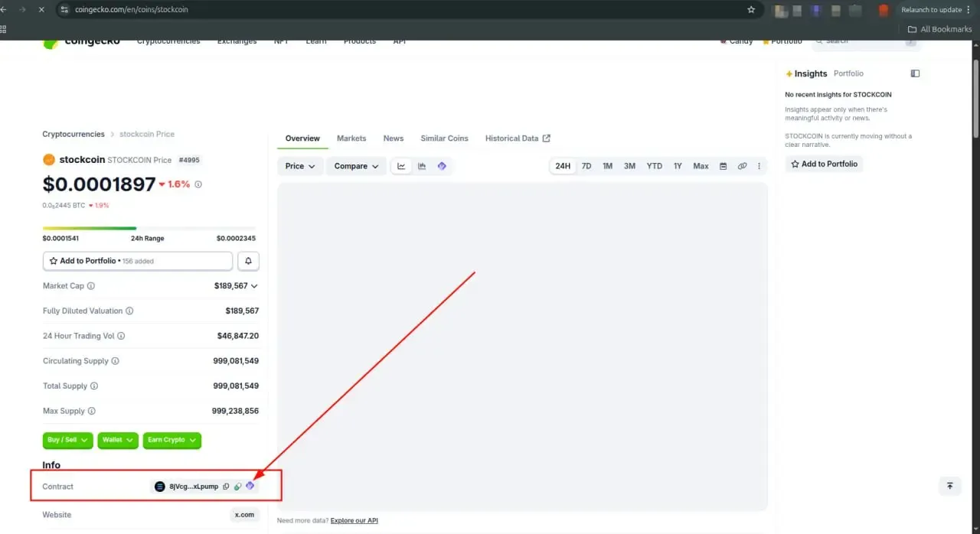Open the Compare dropdown
Screen dimensions: 980x534
[x=356, y=166]
